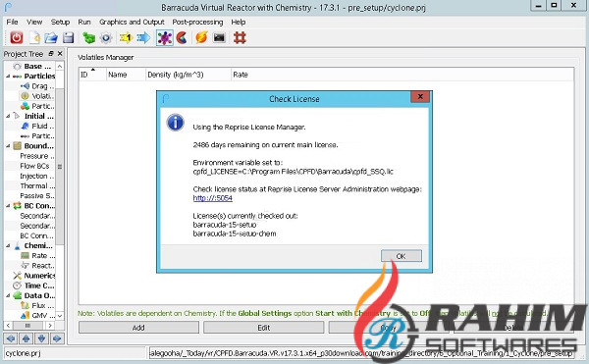The height and width of the screenshot is (364, 589).
Task: Close the Check License dialog
Action: (420, 97)
